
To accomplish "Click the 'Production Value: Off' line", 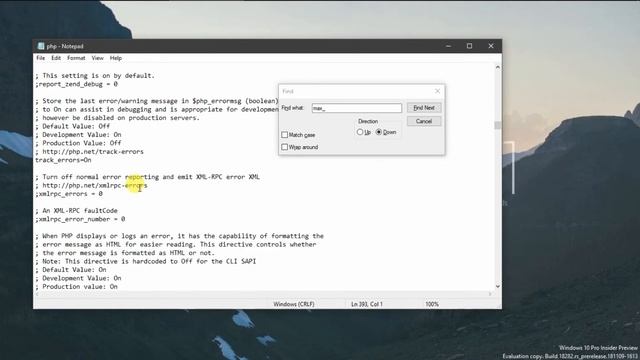I will pos(78,143).
